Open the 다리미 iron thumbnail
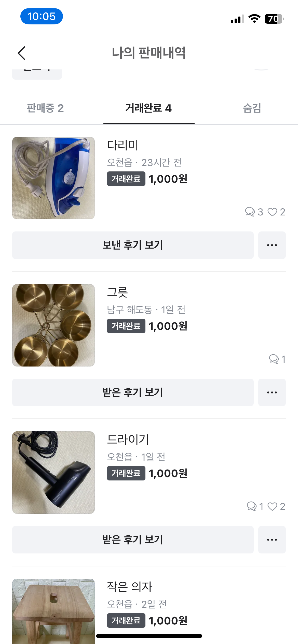The image size is (298, 644). pos(53,178)
